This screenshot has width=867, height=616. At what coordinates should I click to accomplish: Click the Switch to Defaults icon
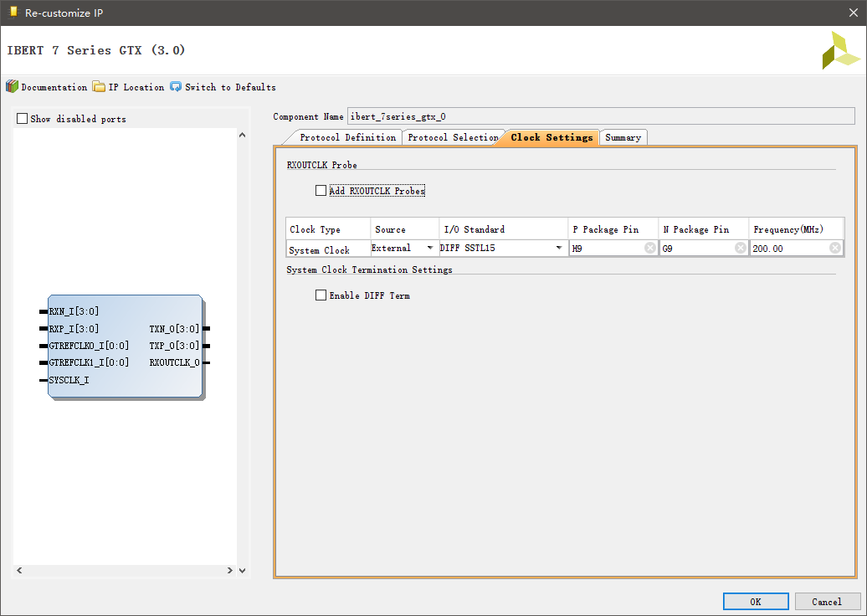[x=176, y=87]
